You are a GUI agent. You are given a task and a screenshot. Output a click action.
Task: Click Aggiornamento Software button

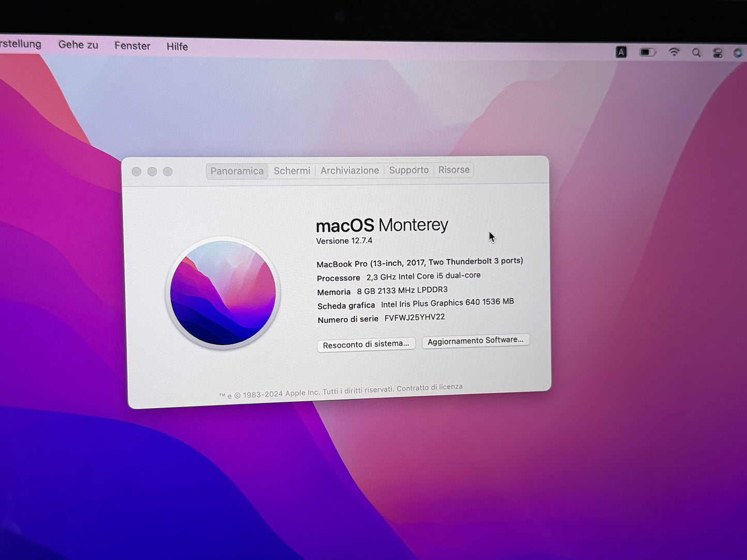tap(476, 340)
